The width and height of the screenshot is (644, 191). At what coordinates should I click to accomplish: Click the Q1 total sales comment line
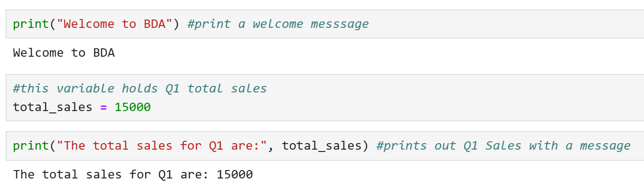pyautogui.click(x=140, y=88)
